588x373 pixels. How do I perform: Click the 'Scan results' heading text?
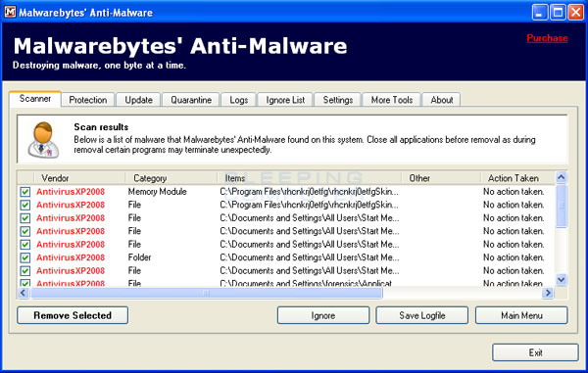[x=101, y=127]
